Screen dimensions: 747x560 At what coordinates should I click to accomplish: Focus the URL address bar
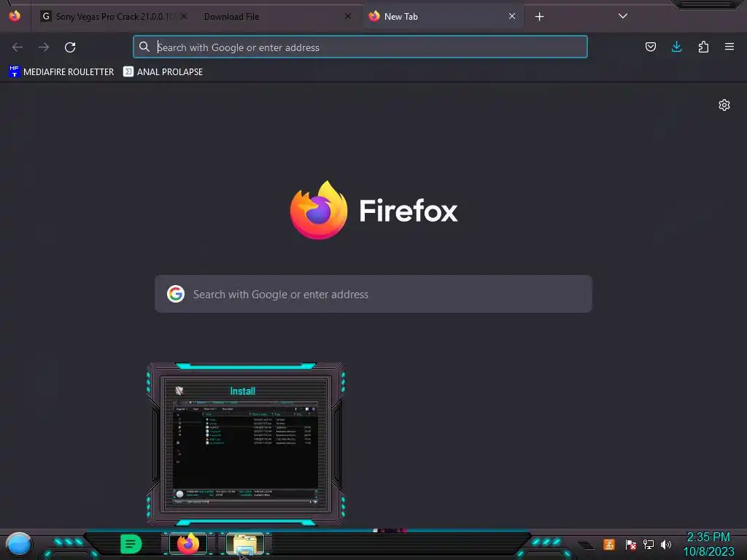[360, 47]
